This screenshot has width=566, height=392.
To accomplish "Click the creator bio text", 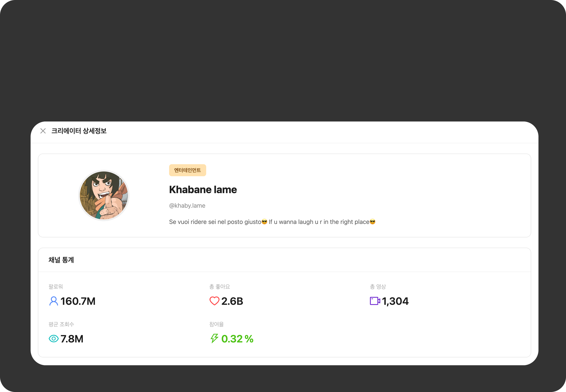I will 272,222.
